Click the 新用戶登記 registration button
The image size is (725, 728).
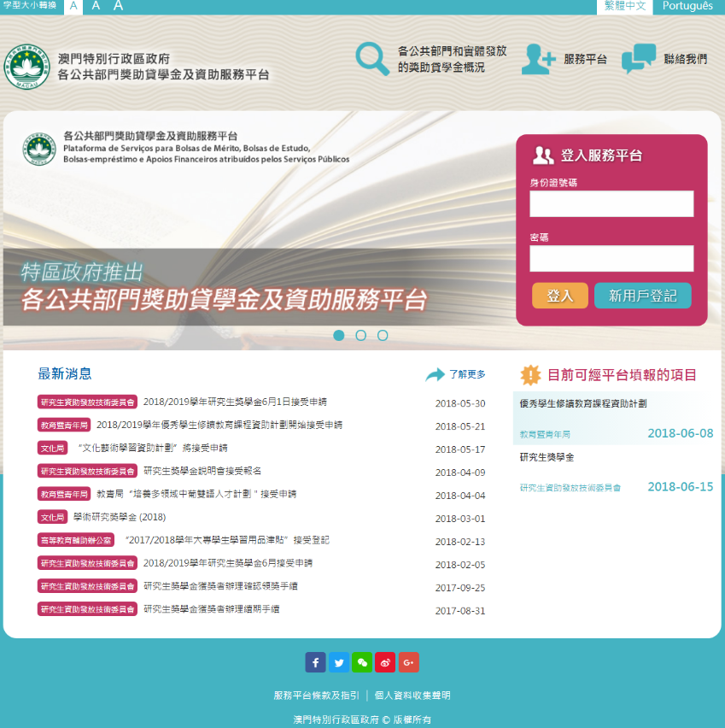642,296
